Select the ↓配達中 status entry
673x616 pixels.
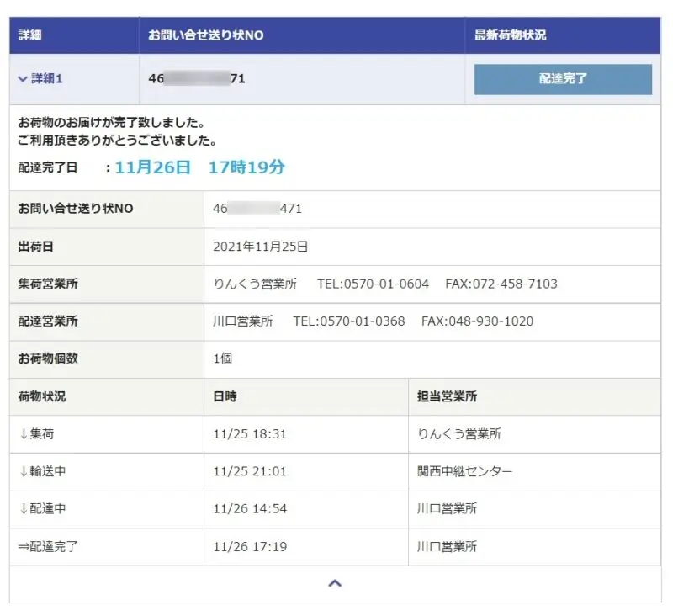click(x=42, y=509)
